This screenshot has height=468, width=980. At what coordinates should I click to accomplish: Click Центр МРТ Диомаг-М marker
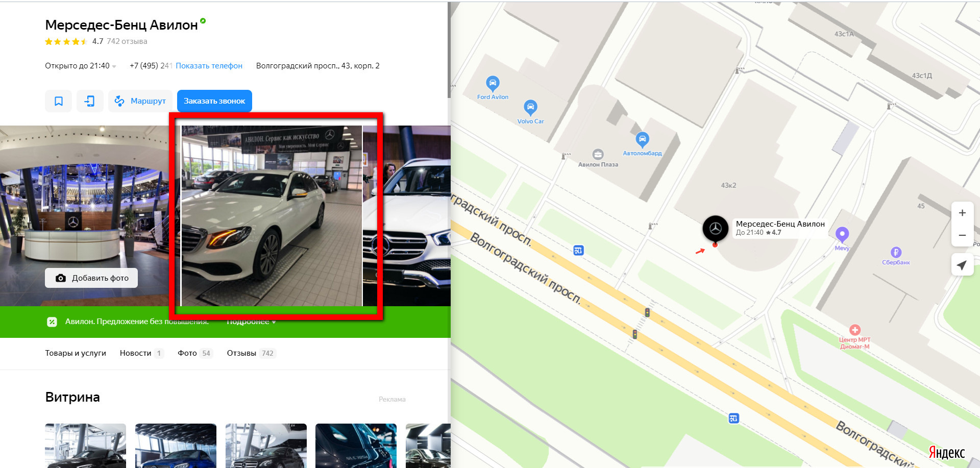coord(855,330)
